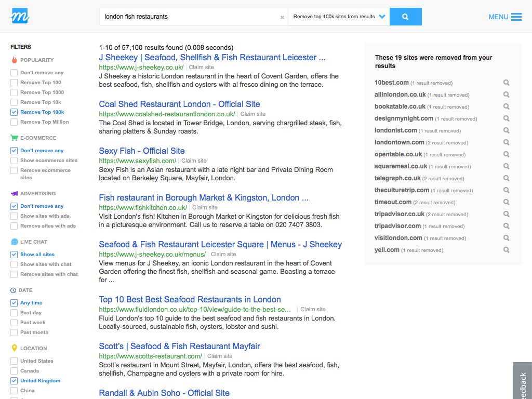The image size is (532, 399).
Task: Check United States location filter
Action: [14, 361]
